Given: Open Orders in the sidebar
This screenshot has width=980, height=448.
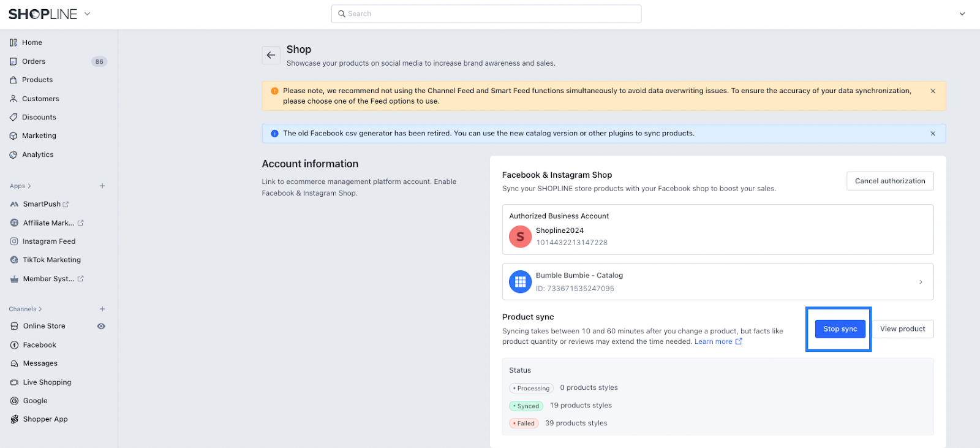Looking at the screenshot, I should click(x=34, y=61).
